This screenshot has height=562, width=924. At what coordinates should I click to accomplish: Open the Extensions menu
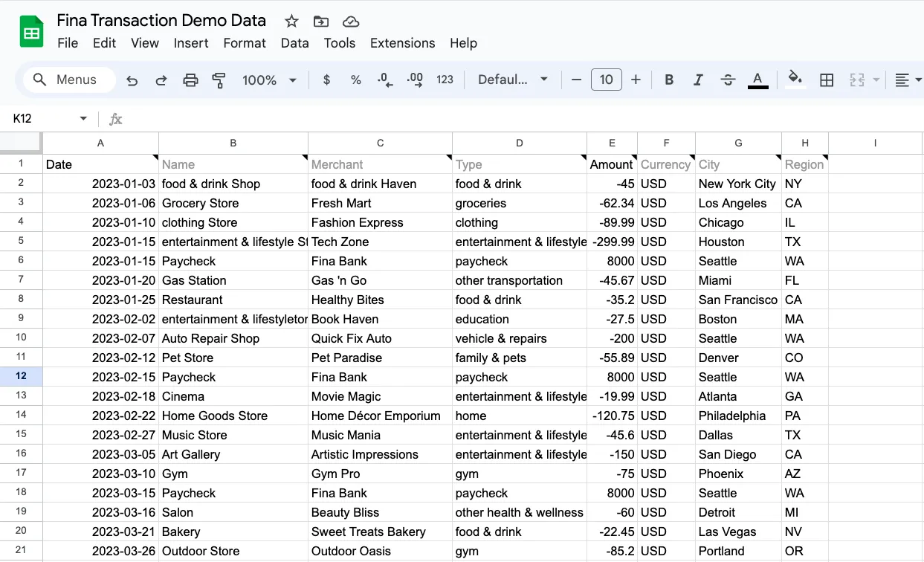point(402,43)
